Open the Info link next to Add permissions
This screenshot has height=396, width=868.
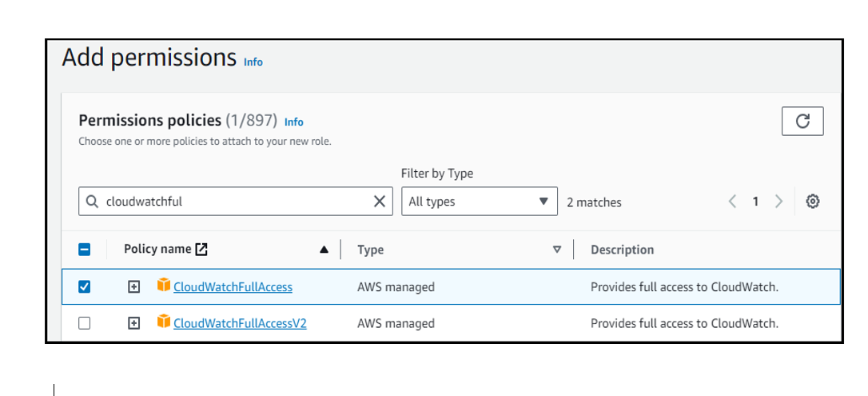(x=253, y=62)
